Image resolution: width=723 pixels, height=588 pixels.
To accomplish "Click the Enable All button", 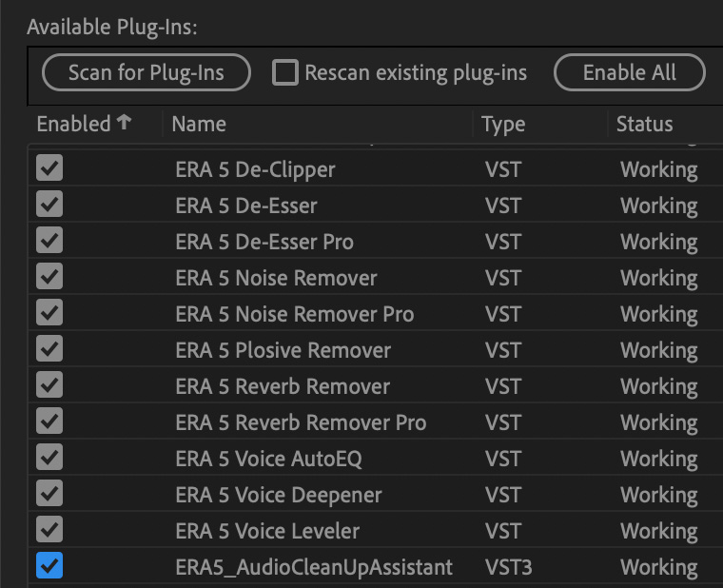I will [630, 72].
